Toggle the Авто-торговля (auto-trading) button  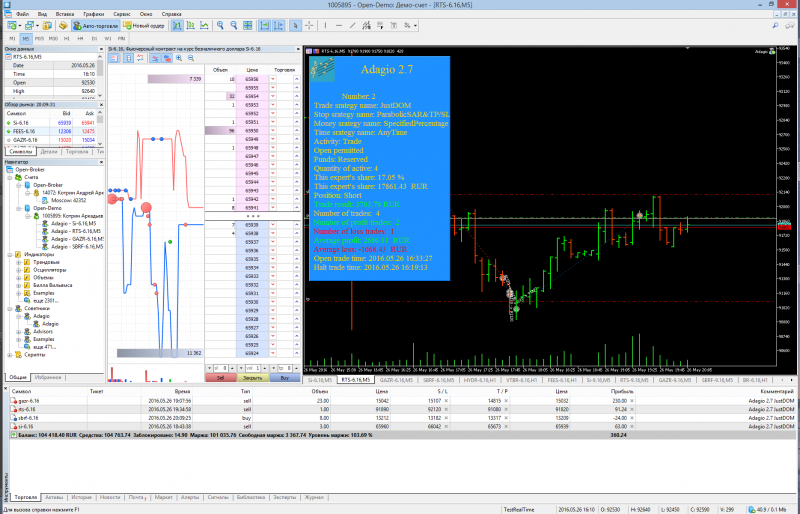point(95,26)
